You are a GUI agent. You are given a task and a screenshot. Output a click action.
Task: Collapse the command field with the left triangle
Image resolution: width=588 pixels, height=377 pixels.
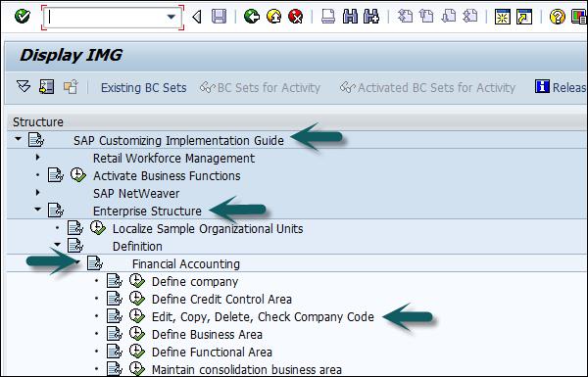[197, 17]
